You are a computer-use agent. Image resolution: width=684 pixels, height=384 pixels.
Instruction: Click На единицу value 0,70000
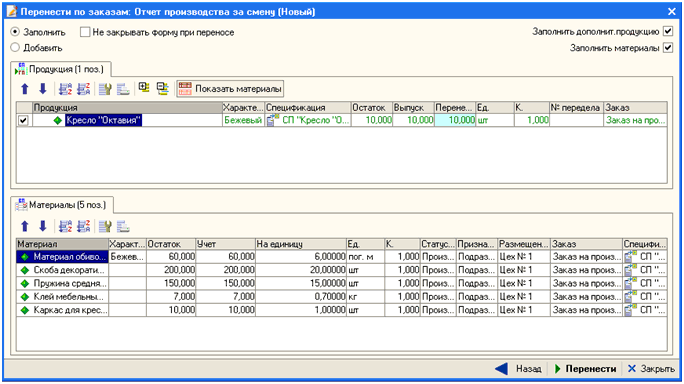301,297
